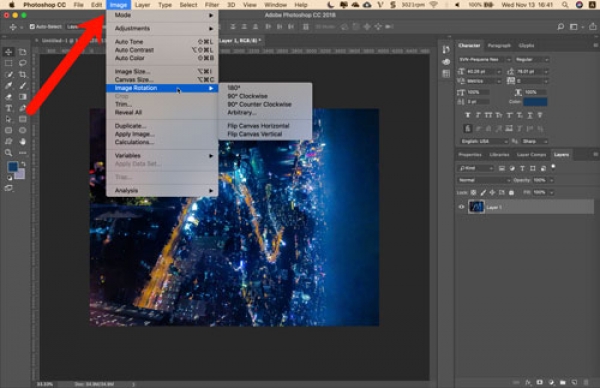Toggle the Auto-Select checkbox

32,26
